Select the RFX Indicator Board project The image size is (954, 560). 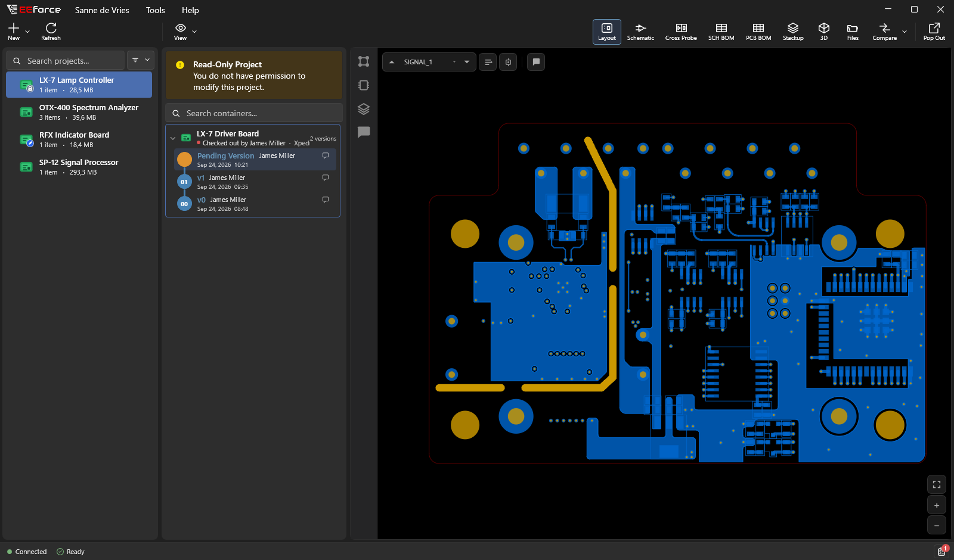click(79, 139)
